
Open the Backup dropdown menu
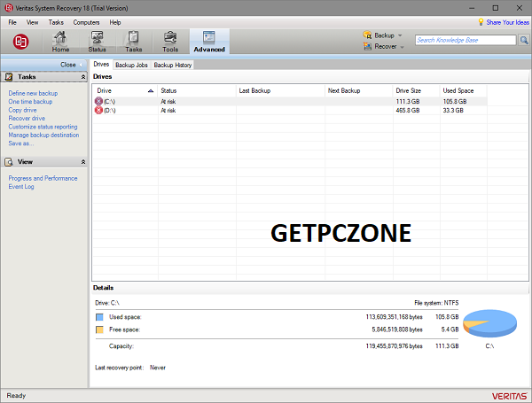tap(383, 35)
